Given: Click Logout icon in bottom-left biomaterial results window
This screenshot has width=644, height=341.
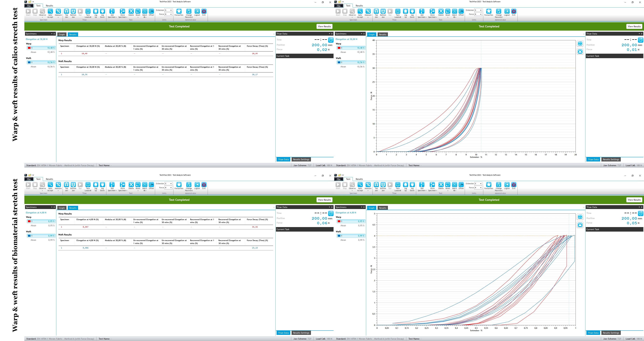Looking at the screenshot, I should pyautogui.click(x=197, y=185).
